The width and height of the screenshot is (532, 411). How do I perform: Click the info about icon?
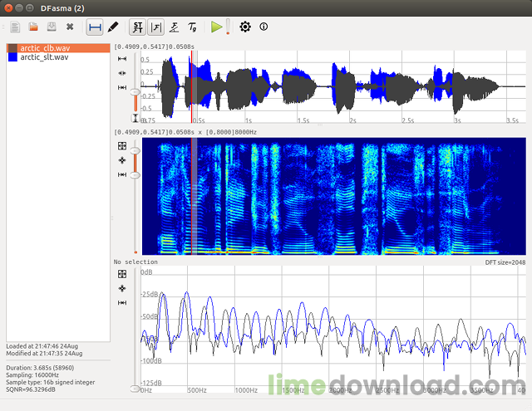click(x=264, y=27)
